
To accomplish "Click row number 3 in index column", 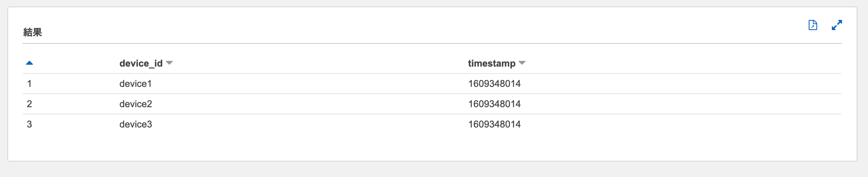I will point(29,124).
